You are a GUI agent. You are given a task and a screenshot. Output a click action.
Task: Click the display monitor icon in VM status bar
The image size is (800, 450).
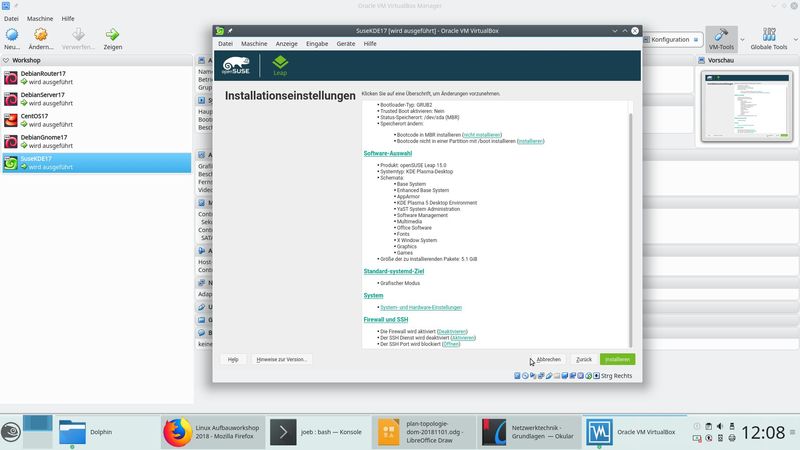565,376
